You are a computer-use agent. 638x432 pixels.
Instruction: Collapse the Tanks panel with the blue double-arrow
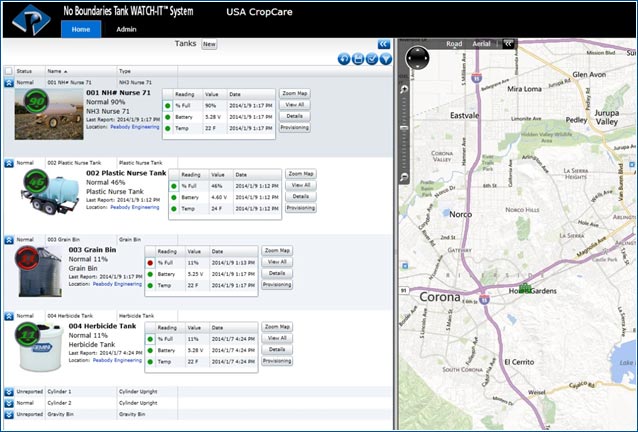coord(384,44)
